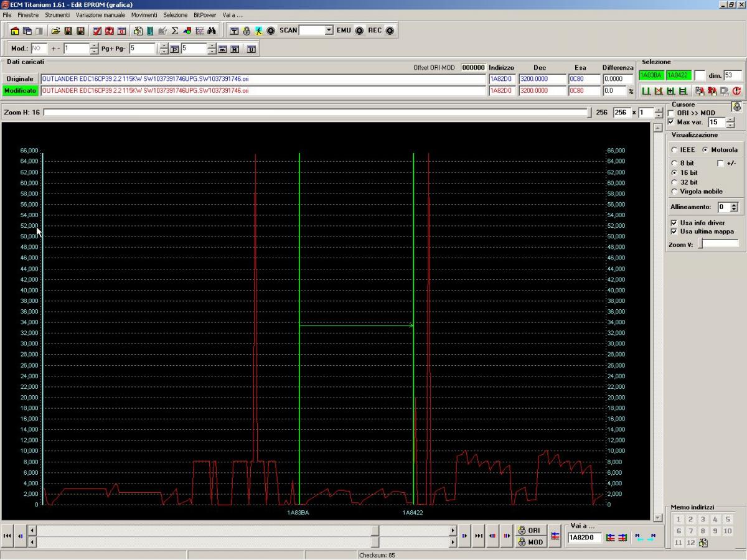Click the Originale button
Screen dimensions: 747x560
pyautogui.click(x=20, y=79)
